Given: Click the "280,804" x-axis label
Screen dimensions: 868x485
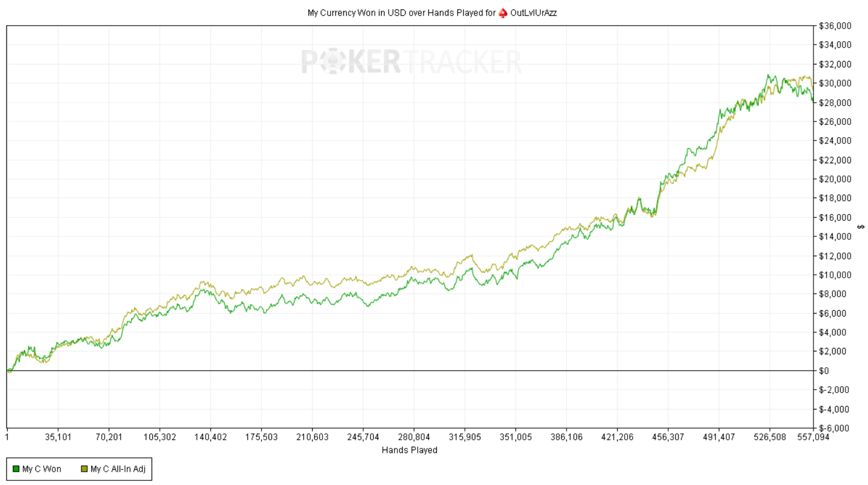Looking at the screenshot, I should [414, 437].
